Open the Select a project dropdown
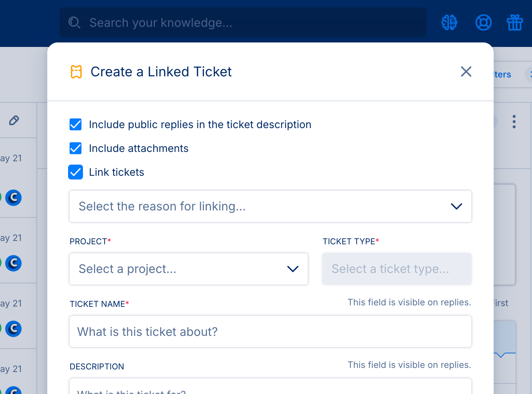 [x=189, y=269]
